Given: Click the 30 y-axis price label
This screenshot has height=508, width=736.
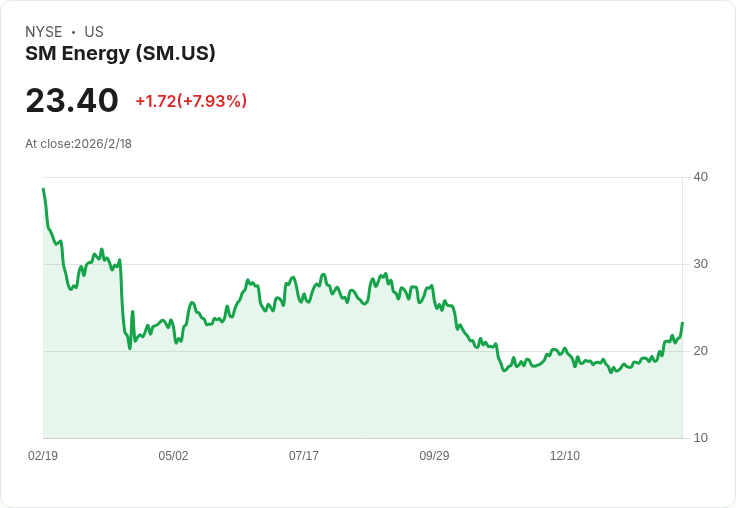Looking at the screenshot, I should pyautogui.click(x=701, y=264).
